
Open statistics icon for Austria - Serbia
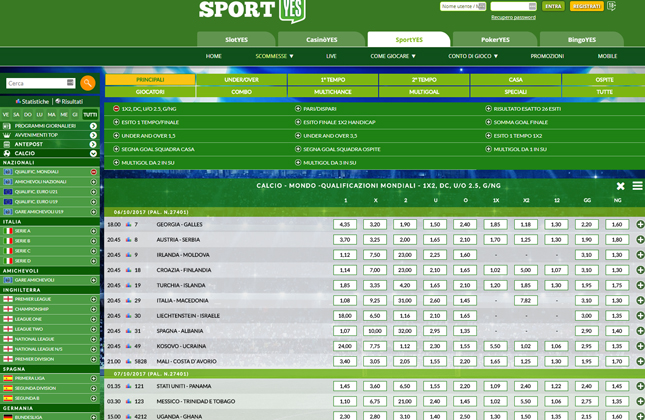[128, 240]
